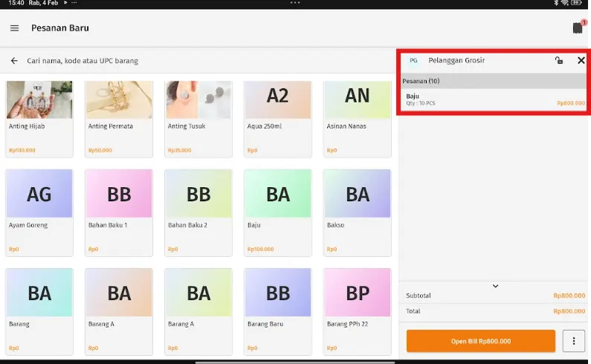Select the Anting Hijab product thumbnail

(39, 100)
